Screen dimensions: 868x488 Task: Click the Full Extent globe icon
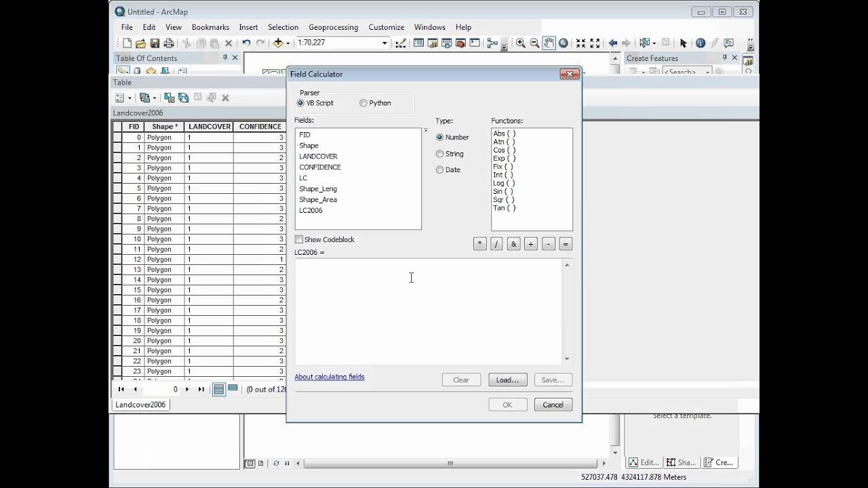564,43
